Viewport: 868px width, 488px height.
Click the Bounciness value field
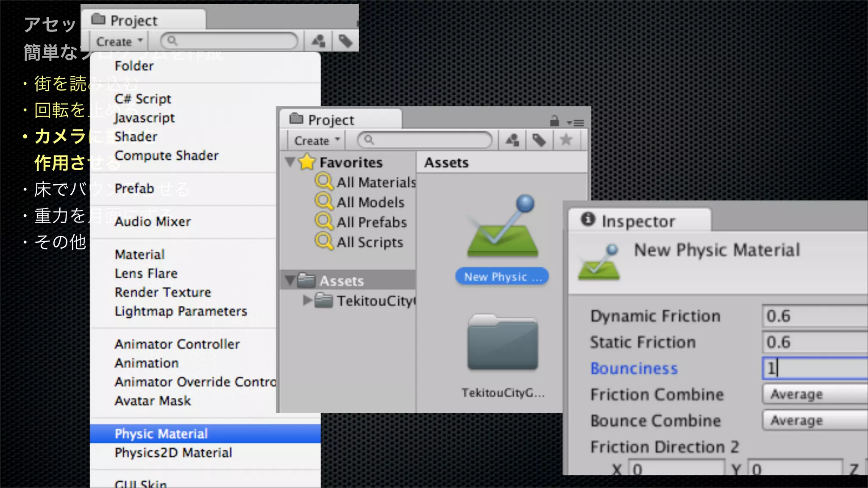point(814,368)
